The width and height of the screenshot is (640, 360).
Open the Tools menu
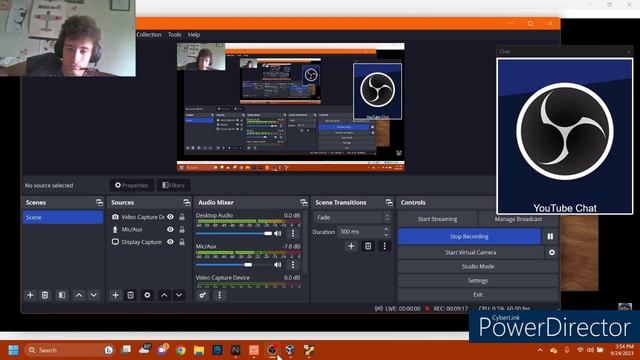tap(174, 35)
